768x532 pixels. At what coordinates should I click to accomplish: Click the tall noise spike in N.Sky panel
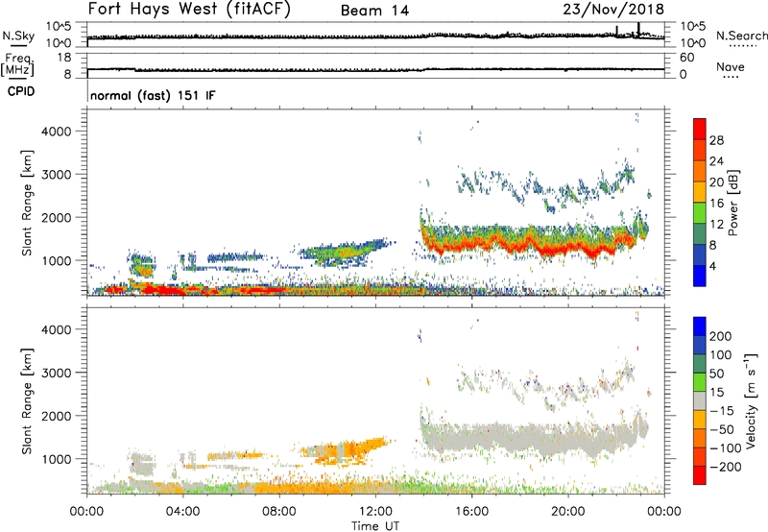(x=638, y=29)
